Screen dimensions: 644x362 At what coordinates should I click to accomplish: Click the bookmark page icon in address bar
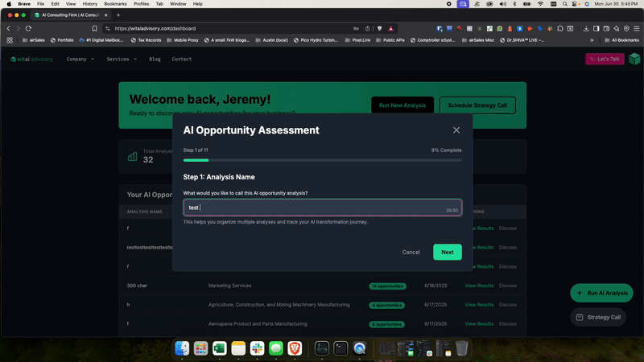point(94,28)
